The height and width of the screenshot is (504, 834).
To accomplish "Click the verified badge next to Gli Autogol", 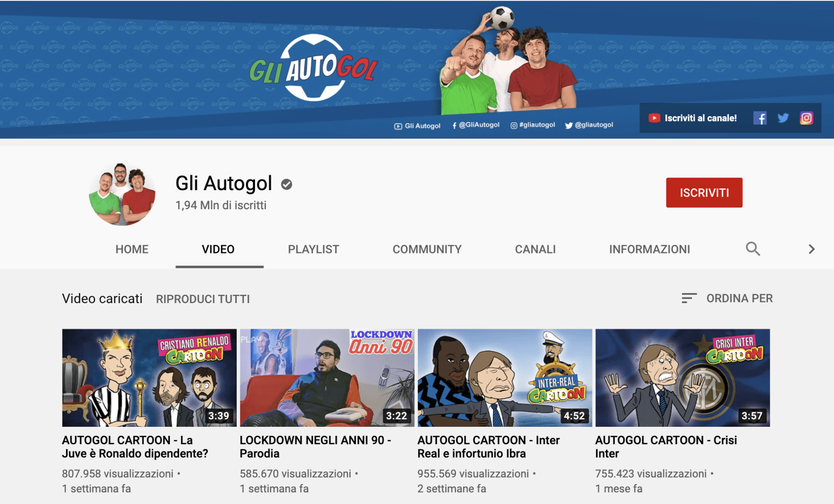I will (287, 184).
